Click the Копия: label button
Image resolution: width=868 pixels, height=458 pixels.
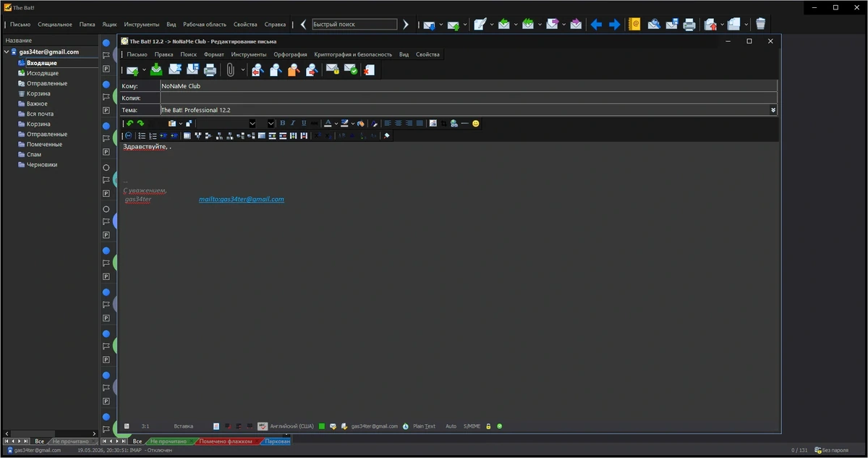[140, 98]
